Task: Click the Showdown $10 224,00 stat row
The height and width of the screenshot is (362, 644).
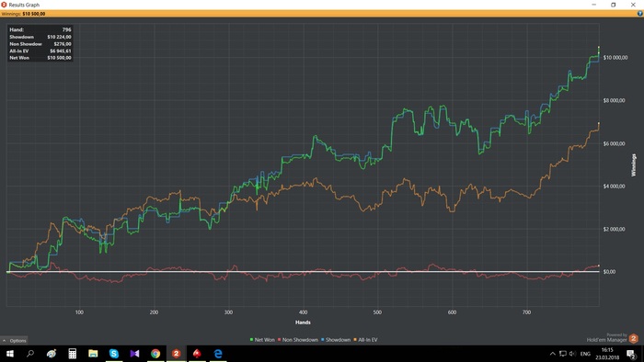Action: (40, 37)
